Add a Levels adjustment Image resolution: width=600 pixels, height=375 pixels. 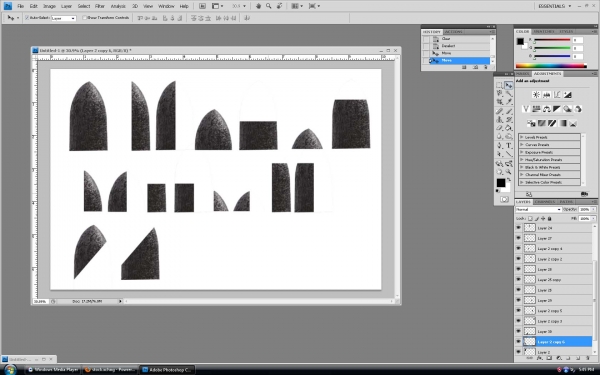click(x=546, y=95)
